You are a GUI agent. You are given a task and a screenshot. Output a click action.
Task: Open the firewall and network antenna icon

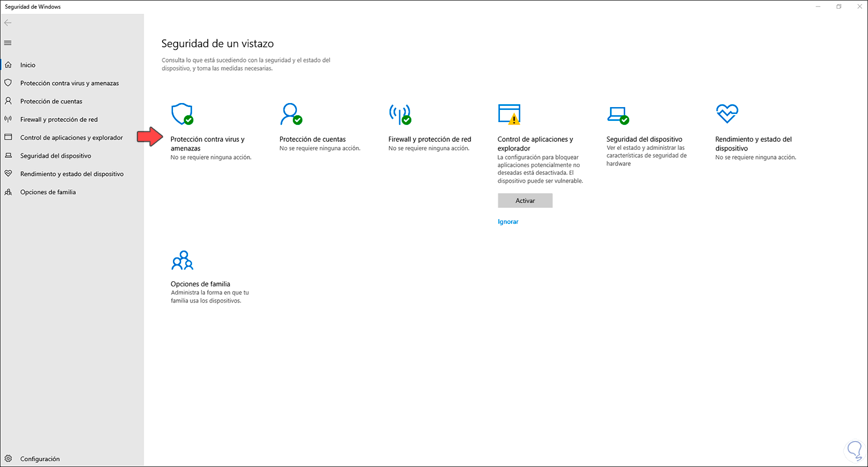pyautogui.click(x=399, y=113)
